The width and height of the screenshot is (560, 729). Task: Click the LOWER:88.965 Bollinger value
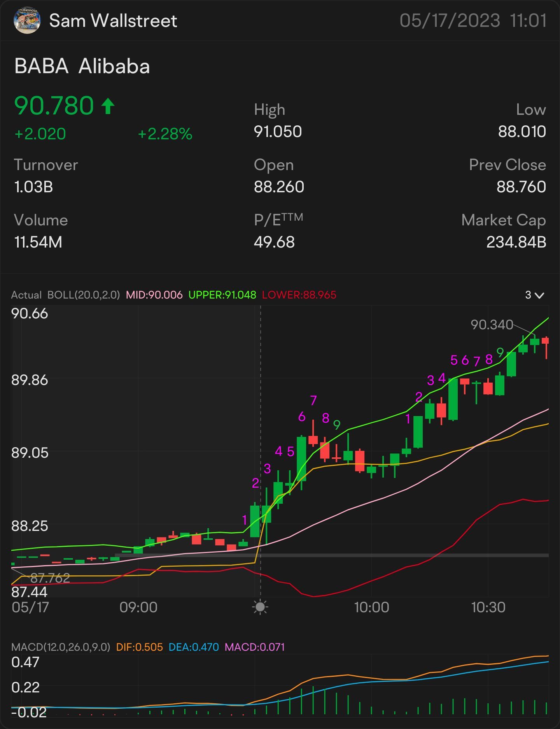[x=299, y=295]
